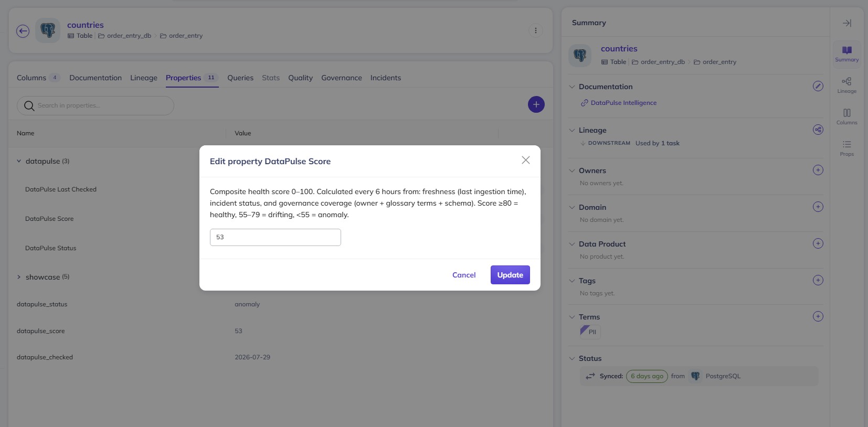
Task: Click the purple add property plus button
Action: click(536, 104)
